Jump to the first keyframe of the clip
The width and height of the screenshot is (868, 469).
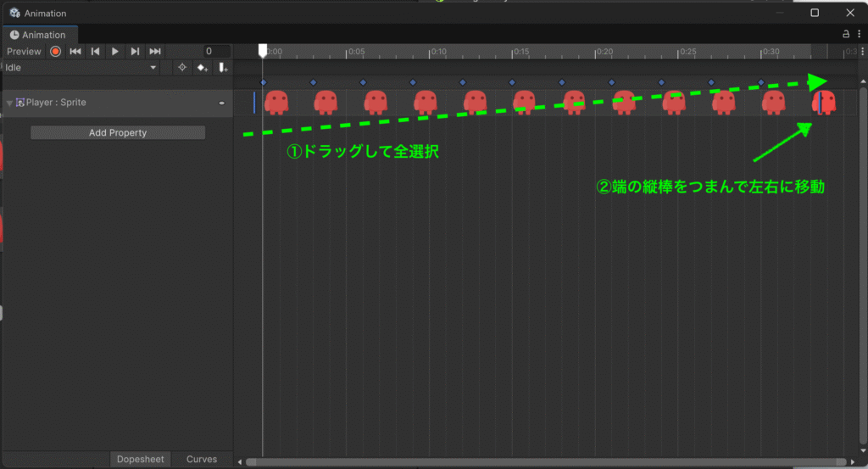[x=75, y=52]
